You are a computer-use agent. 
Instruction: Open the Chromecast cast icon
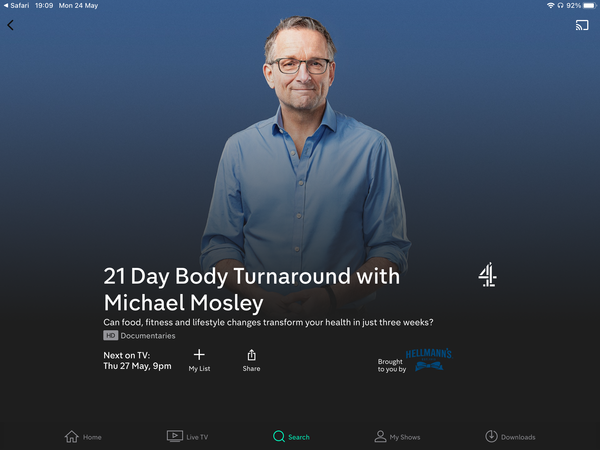(x=582, y=25)
